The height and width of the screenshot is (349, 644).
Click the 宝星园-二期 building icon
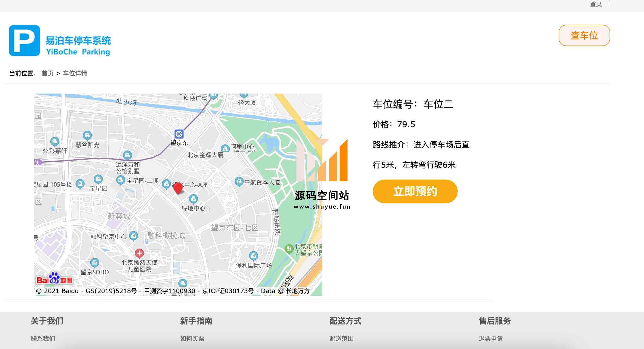point(121,180)
